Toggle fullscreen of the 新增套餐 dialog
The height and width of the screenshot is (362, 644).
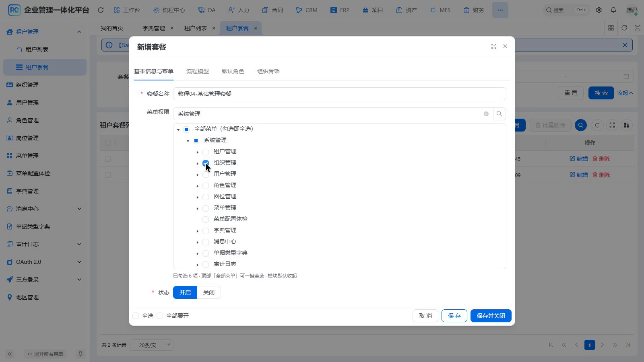point(494,46)
